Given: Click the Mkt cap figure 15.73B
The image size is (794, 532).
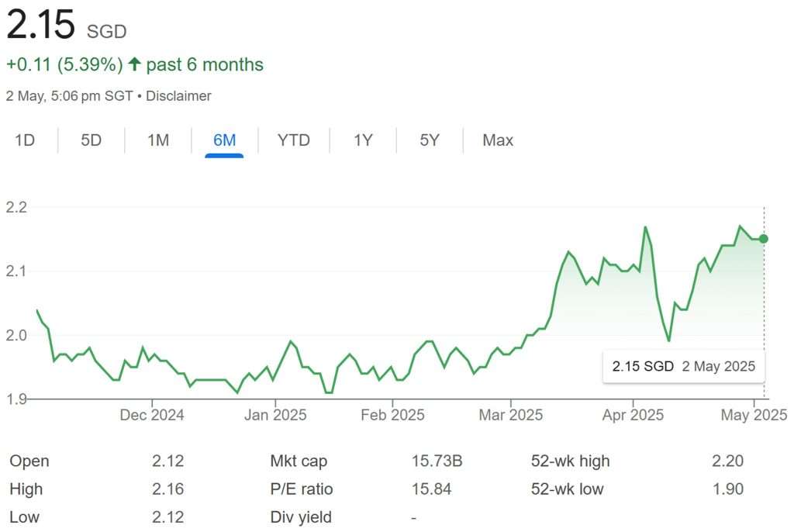Looking at the screenshot, I should (x=434, y=461).
